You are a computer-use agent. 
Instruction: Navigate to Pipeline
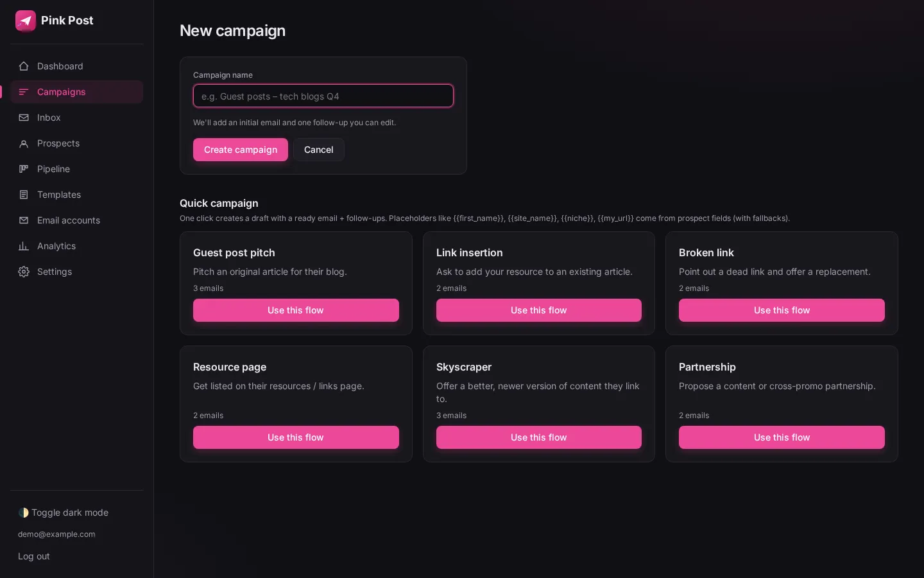pyautogui.click(x=76, y=169)
